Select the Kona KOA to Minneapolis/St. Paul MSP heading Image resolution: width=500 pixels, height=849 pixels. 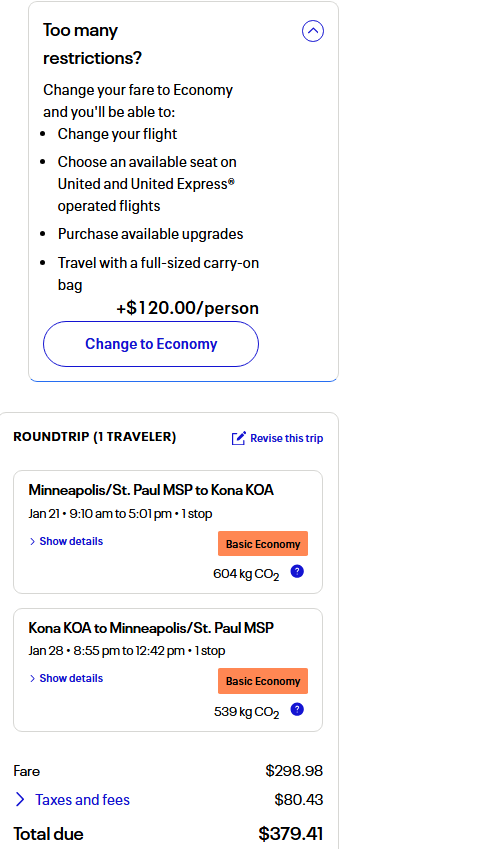(x=151, y=628)
